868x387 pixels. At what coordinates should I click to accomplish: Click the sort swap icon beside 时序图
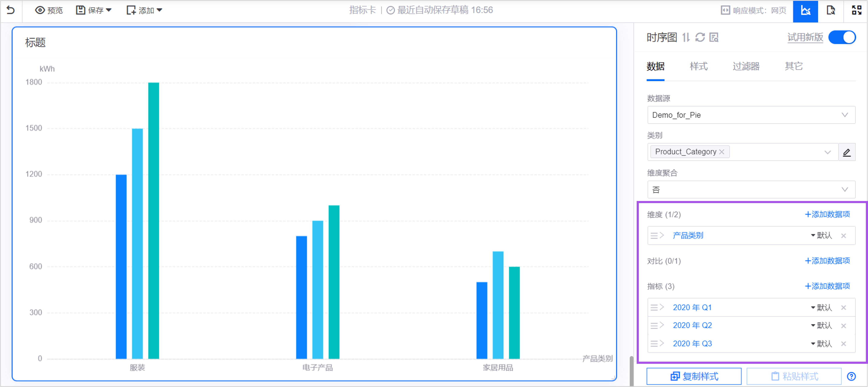click(x=686, y=37)
